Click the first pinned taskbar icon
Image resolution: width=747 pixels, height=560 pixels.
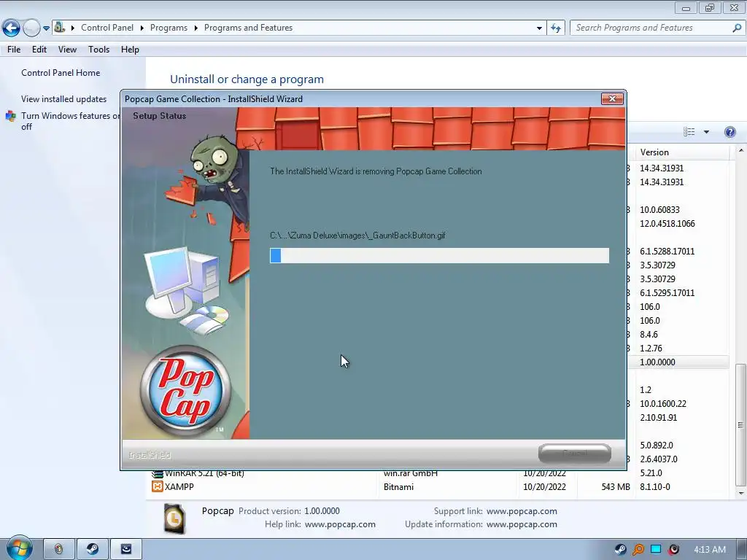[59, 549]
